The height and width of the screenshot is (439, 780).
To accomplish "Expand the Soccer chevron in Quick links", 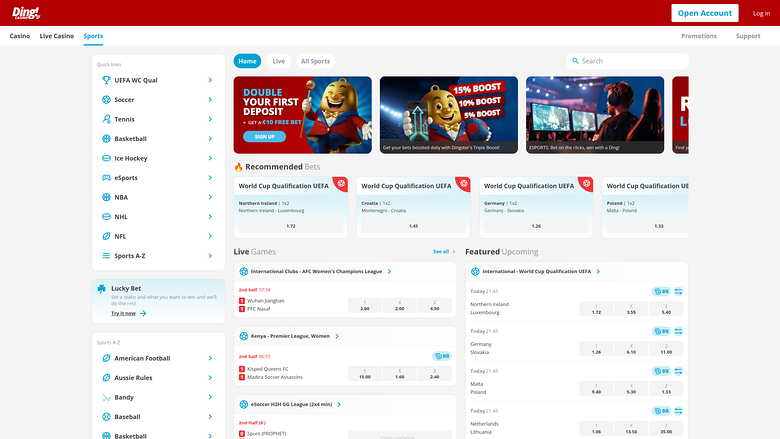I will click(210, 99).
